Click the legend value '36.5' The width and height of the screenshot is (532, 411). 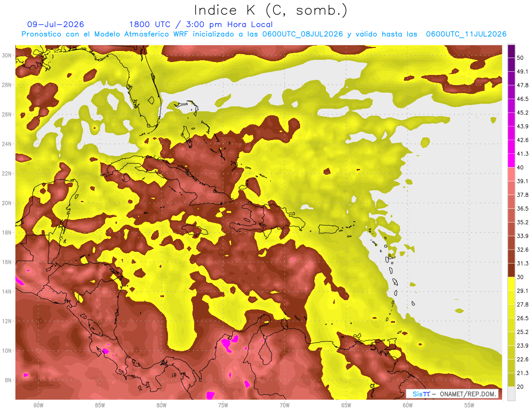click(x=522, y=208)
